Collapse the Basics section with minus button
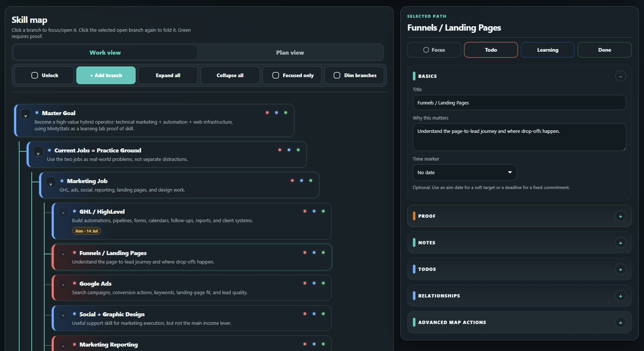 pos(620,76)
